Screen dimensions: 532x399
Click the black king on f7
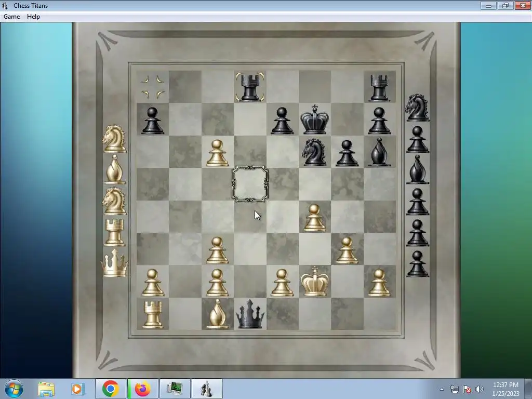314,119
